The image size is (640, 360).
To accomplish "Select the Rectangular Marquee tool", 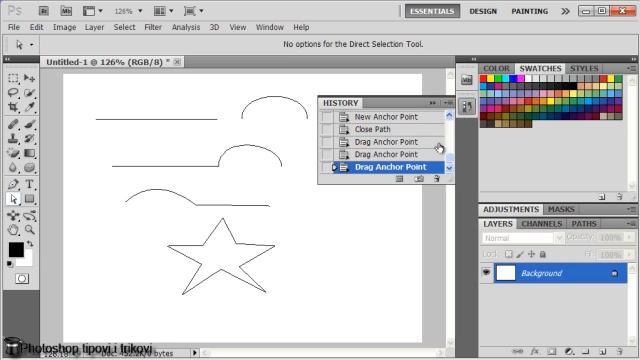I will pos(13,78).
